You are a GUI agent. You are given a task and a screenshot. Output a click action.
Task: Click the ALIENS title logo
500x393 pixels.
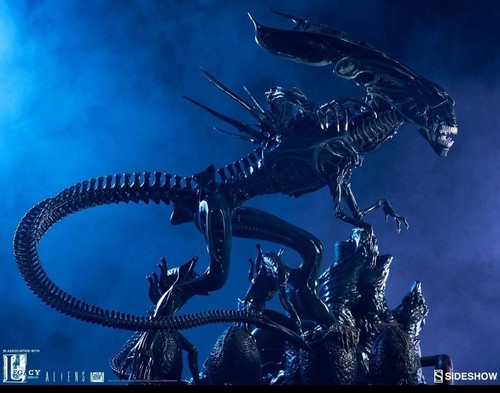[x=65, y=377]
